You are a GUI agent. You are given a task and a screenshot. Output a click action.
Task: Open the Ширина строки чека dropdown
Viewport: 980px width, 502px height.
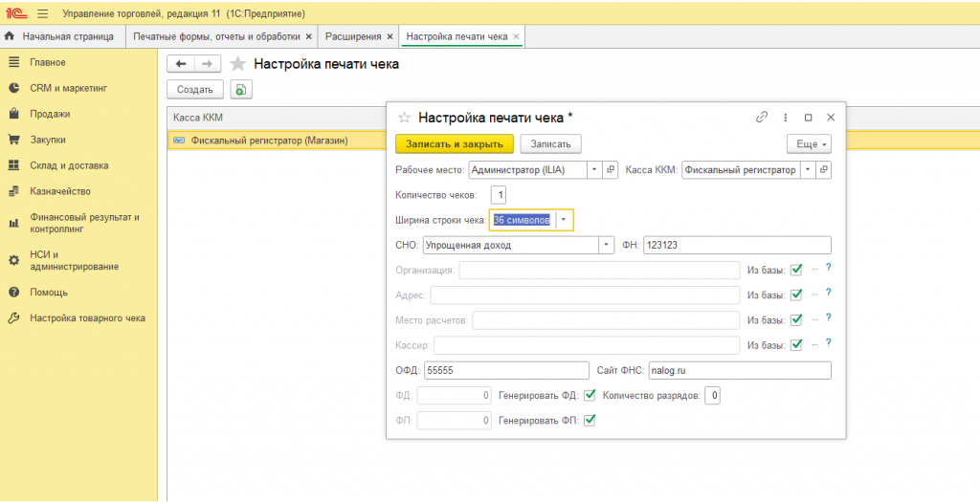click(564, 220)
